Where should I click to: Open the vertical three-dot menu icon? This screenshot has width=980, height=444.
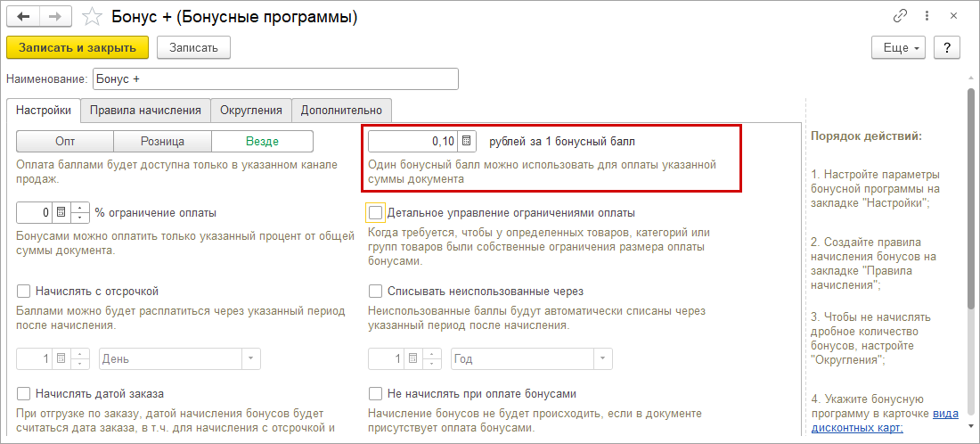[x=930, y=17]
